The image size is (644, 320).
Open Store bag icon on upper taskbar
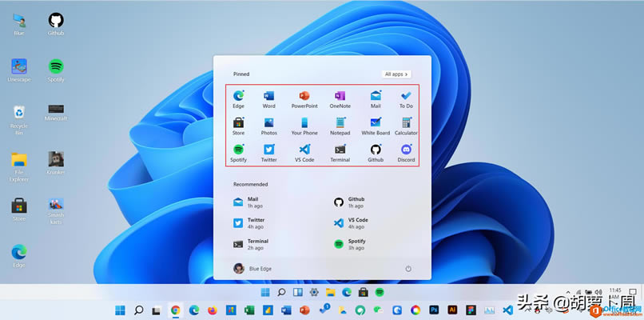click(x=363, y=292)
